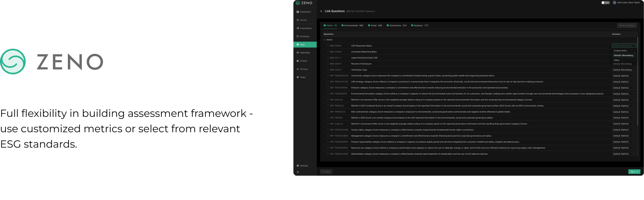Collapse sidebar using bottom menu icon
The width and height of the screenshot is (644, 200).
(x=298, y=172)
